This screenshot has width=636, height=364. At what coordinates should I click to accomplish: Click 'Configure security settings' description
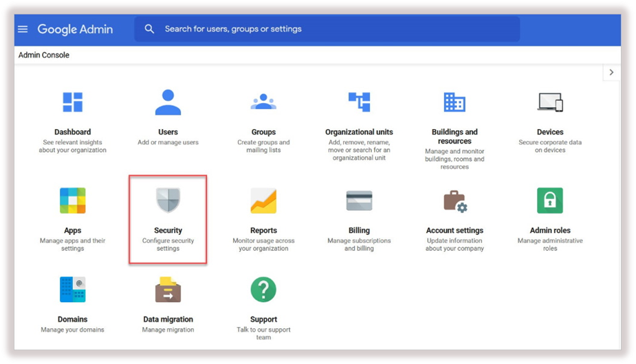point(168,244)
